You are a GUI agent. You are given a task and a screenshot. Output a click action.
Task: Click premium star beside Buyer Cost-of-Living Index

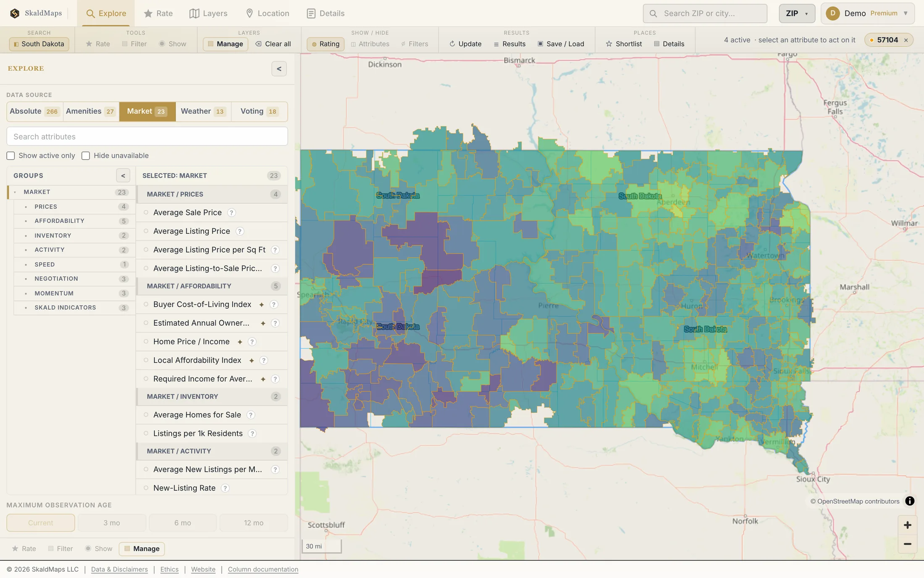261,305
